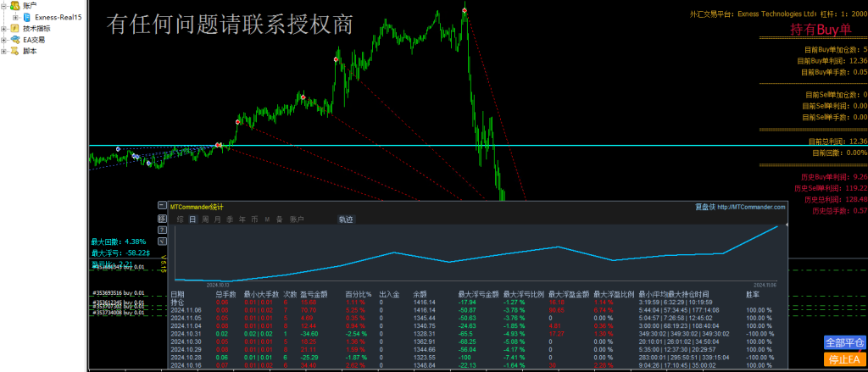Click the red marker at chart peak

coord(465,10)
